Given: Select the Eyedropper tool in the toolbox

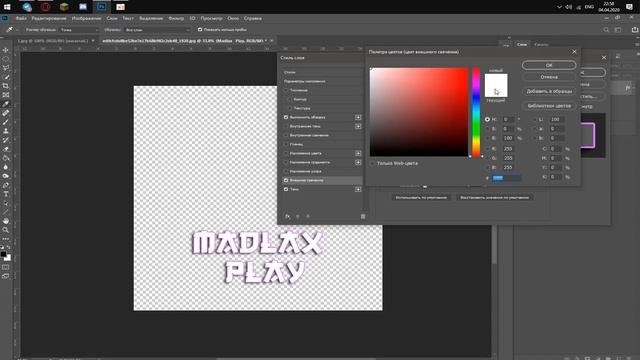Looking at the screenshot, I should pyautogui.click(x=6, y=104).
